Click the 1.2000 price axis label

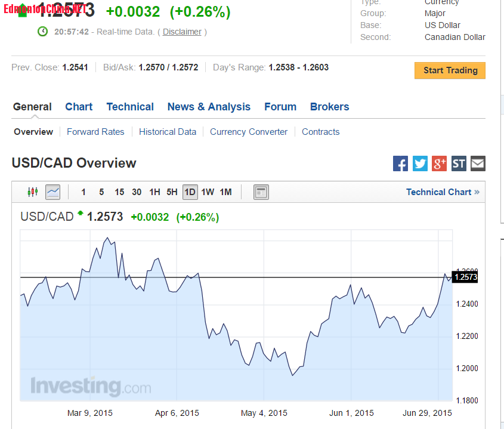(467, 368)
